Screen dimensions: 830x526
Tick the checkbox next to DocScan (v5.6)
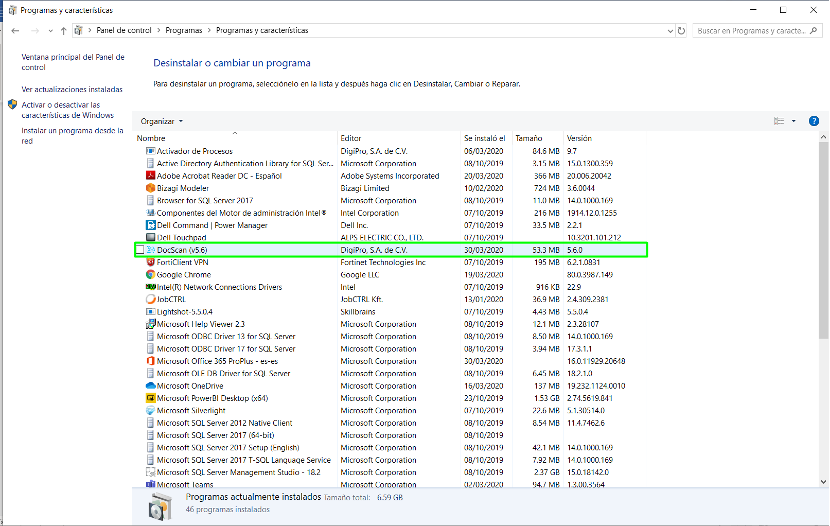click(139, 249)
